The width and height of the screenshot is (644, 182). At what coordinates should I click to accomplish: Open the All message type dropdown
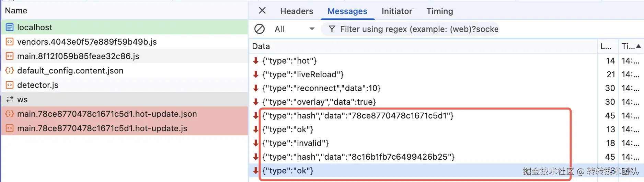click(295, 29)
